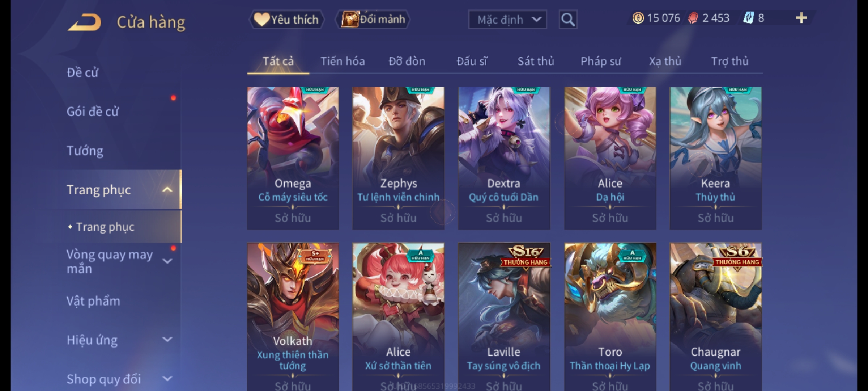Collapse the Trang phục sidebar section
868x391 pixels.
[167, 189]
